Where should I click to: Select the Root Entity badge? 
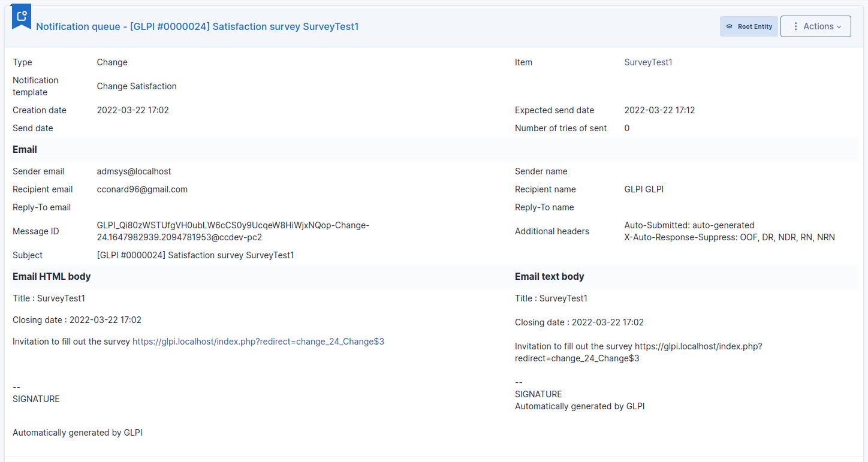point(749,26)
